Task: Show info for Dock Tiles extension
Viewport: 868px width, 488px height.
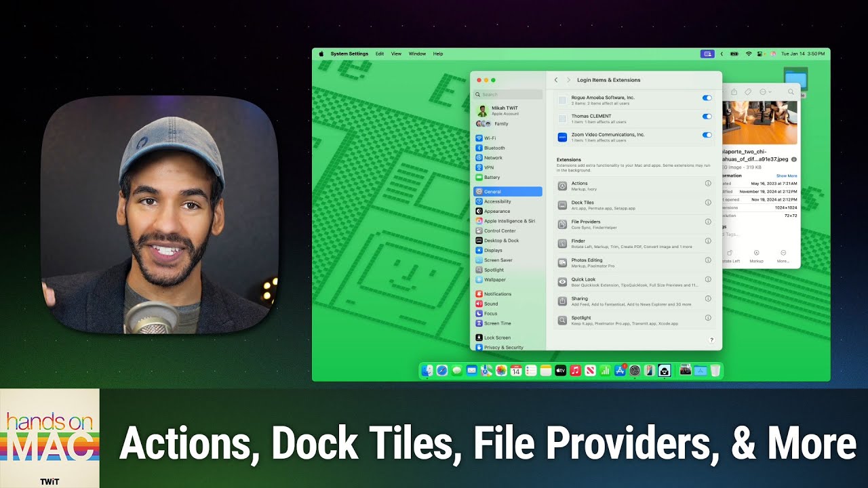Action: click(x=708, y=203)
